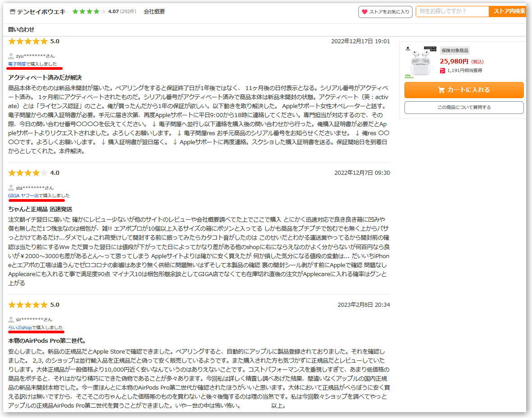Click the username sta********さん
This screenshot has width=532, height=418.
pyautogui.click(x=35, y=188)
